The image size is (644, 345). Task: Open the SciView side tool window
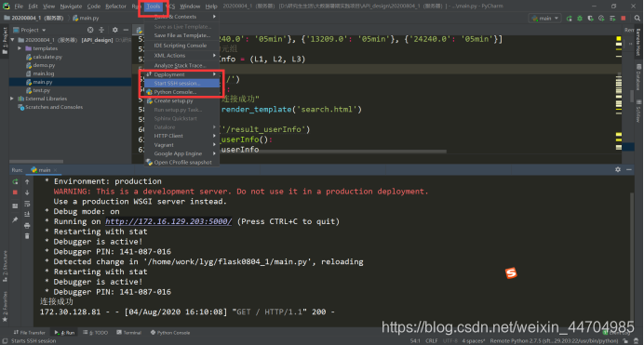tap(638, 111)
